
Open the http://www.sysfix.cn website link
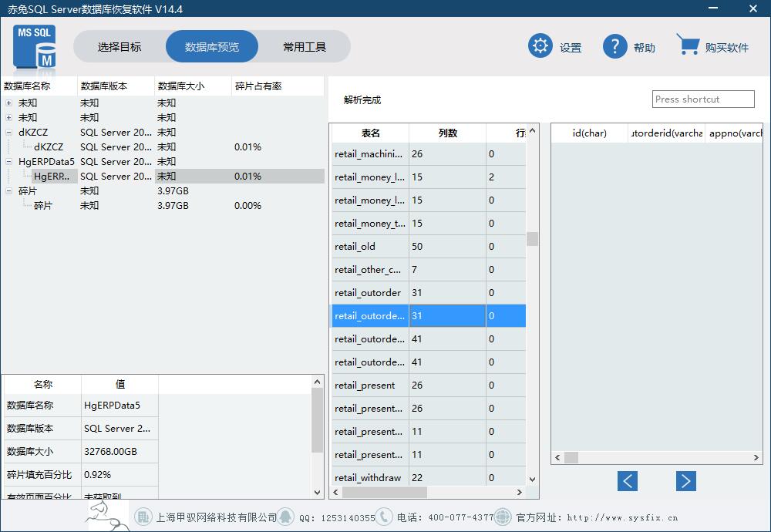pyautogui.click(x=622, y=517)
